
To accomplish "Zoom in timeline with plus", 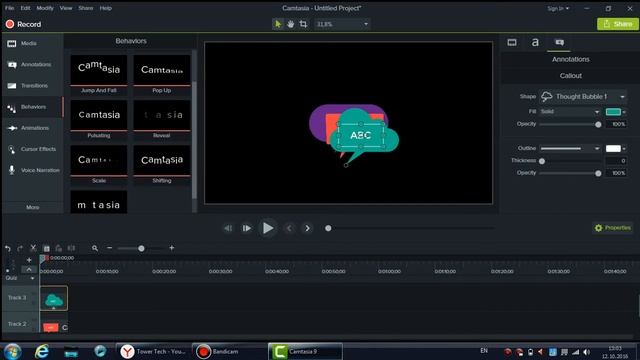I will click(172, 248).
